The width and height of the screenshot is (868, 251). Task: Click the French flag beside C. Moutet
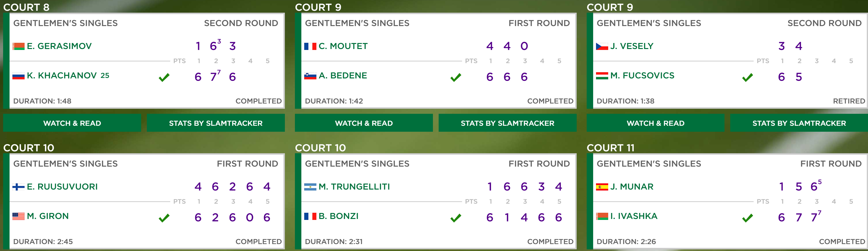(310, 46)
